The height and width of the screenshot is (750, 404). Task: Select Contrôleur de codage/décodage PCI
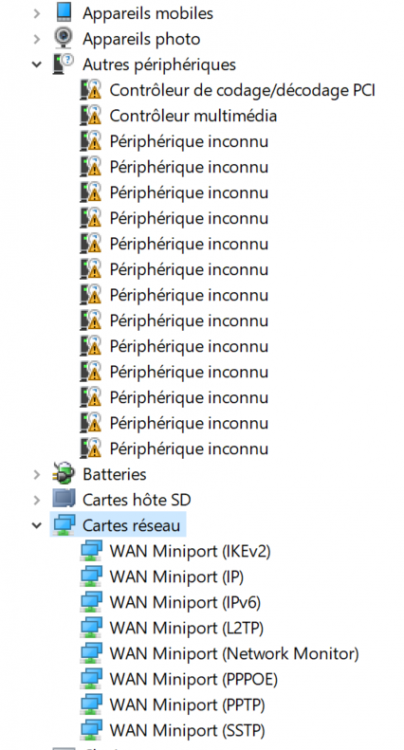coord(242,90)
